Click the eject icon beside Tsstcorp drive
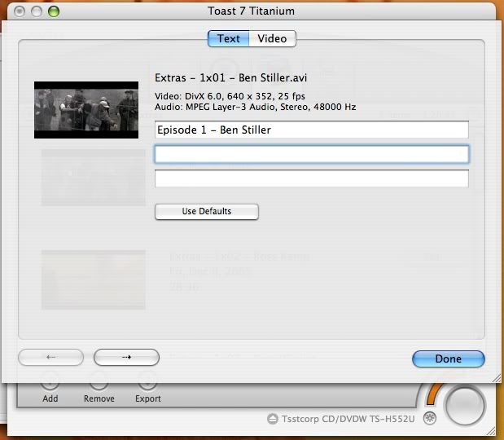 click(x=273, y=419)
